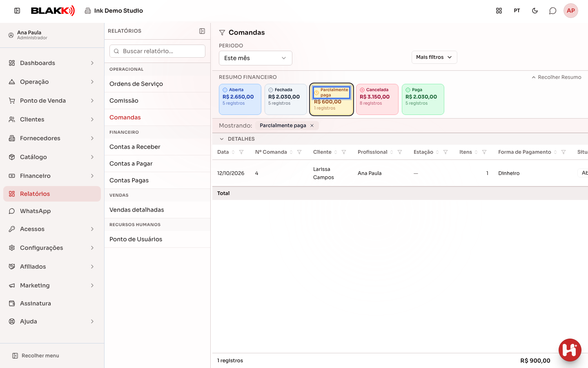Filter by the Fechada summary card

(286, 99)
